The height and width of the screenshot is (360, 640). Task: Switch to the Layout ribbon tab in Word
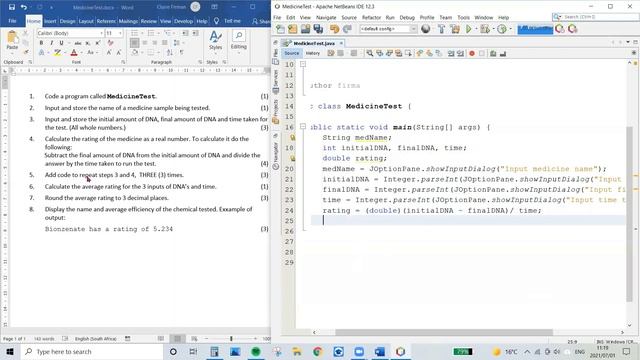pyautogui.click(x=86, y=21)
